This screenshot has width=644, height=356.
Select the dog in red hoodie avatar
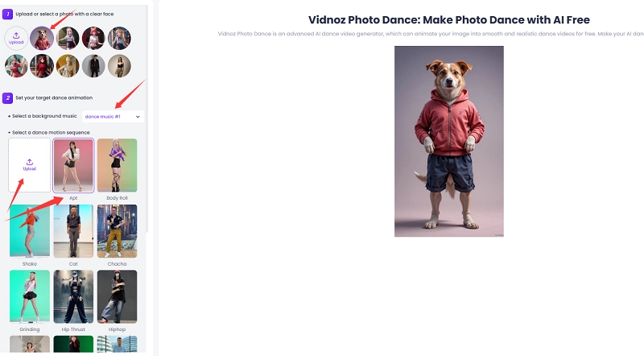42,38
